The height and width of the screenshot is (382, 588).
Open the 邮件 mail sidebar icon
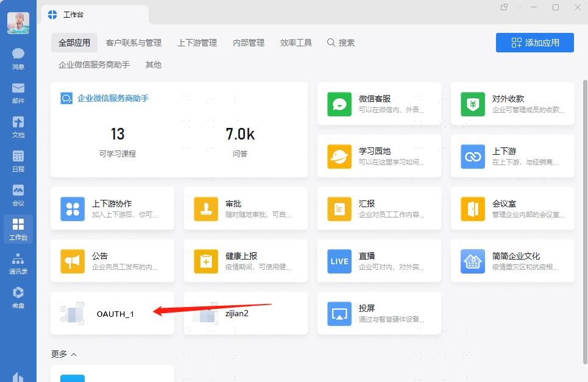(18, 93)
